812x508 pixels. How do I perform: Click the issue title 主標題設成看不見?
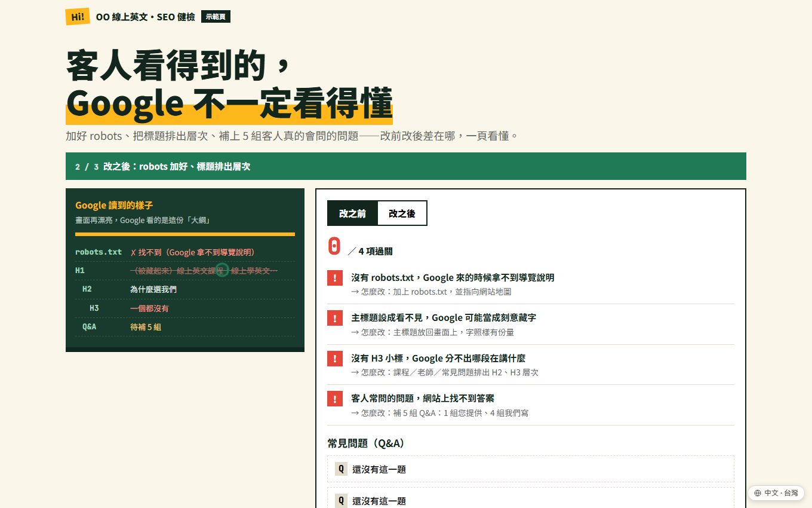pos(444,317)
